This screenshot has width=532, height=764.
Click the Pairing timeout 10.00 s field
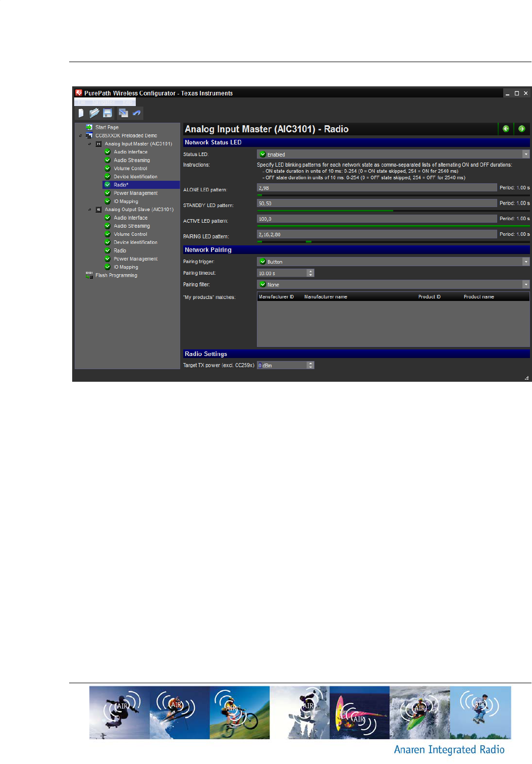[283, 273]
